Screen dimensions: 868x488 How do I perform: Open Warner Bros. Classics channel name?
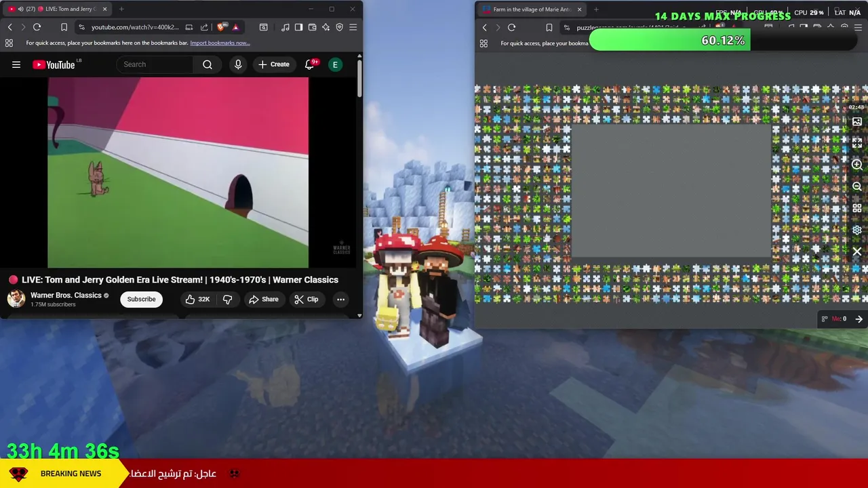pyautogui.click(x=66, y=295)
